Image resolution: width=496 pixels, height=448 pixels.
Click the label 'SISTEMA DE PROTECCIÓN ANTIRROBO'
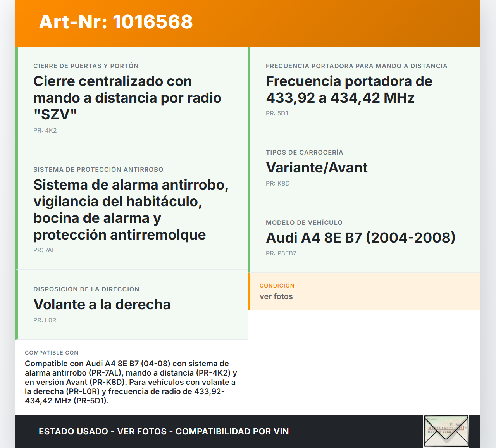coord(98,169)
